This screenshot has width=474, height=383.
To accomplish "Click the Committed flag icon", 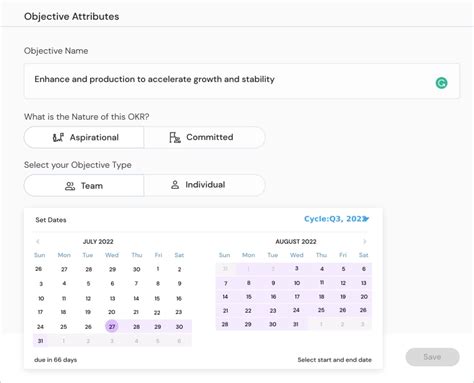I will [175, 137].
